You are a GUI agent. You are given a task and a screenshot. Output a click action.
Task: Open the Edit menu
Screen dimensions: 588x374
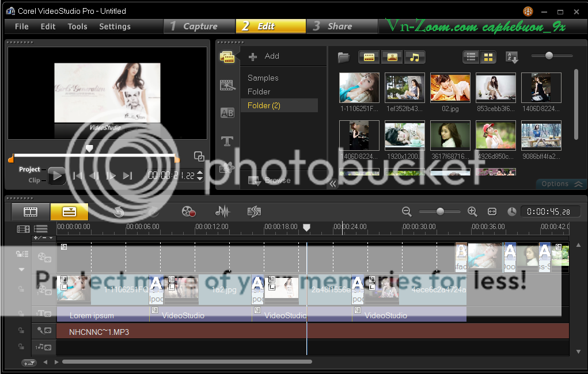pyautogui.click(x=48, y=26)
